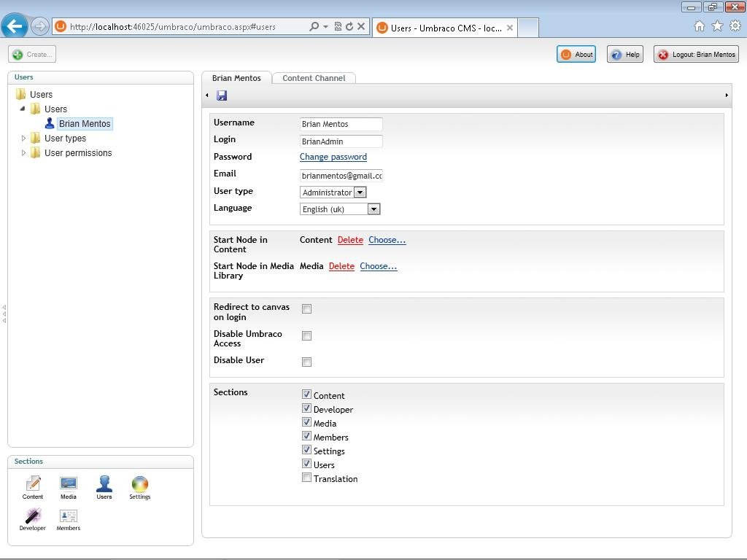Click the refresh icon in address bar
The height and width of the screenshot is (560, 747).
coord(349,27)
